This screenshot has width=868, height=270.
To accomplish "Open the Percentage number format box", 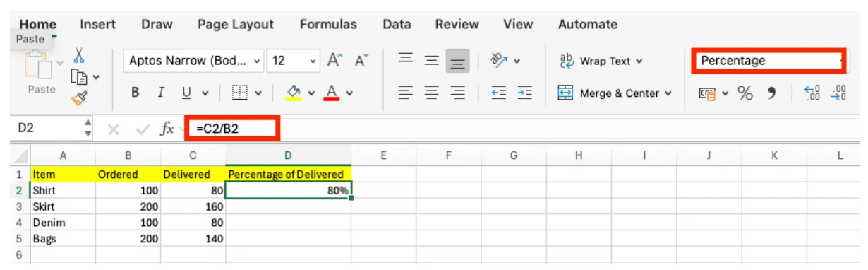I will pos(768,61).
